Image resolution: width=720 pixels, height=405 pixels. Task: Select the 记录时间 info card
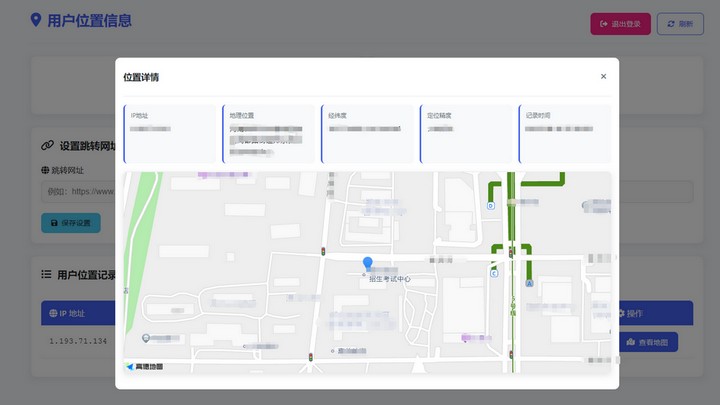point(564,133)
